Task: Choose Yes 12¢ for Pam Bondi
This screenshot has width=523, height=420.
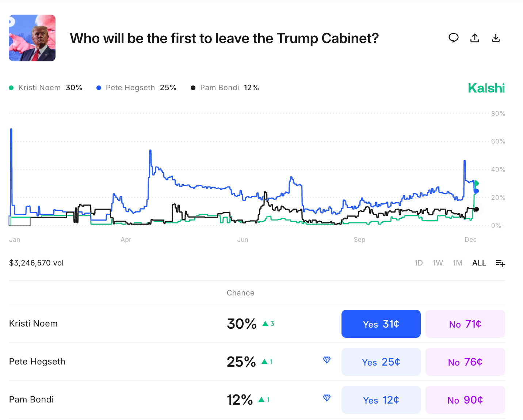Action: pyautogui.click(x=381, y=400)
